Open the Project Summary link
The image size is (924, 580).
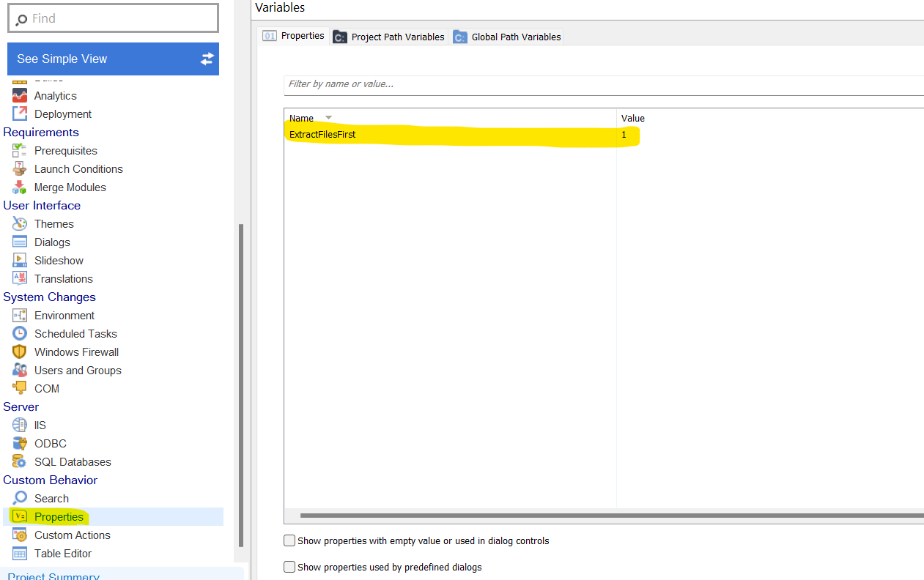pyautogui.click(x=53, y=576)
